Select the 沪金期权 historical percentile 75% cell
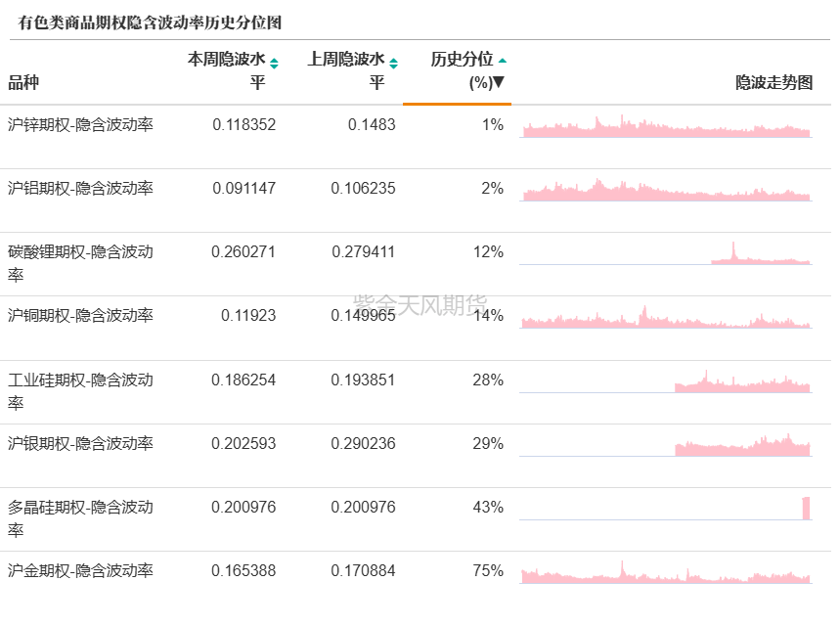Image resolution: width=840 pixels, height=626 pixels. coord(488,571)
